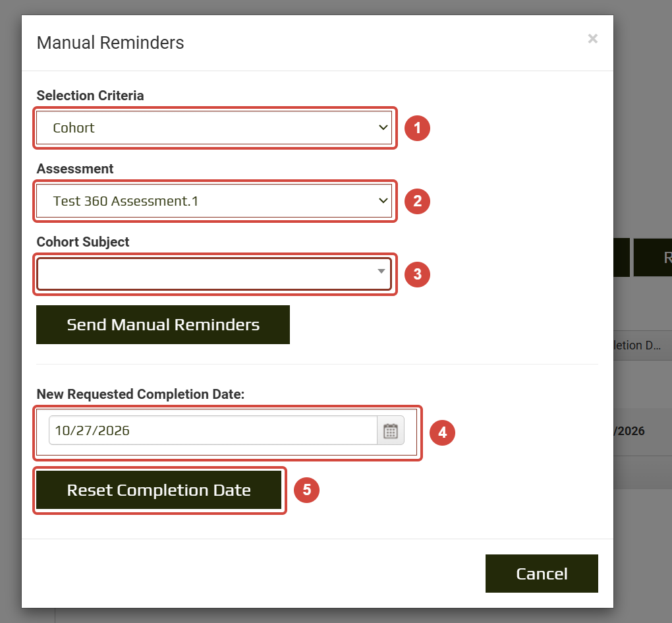Expand the empty Cohort Subject combo box
The image size is (672, 623).
coord(214,274)
